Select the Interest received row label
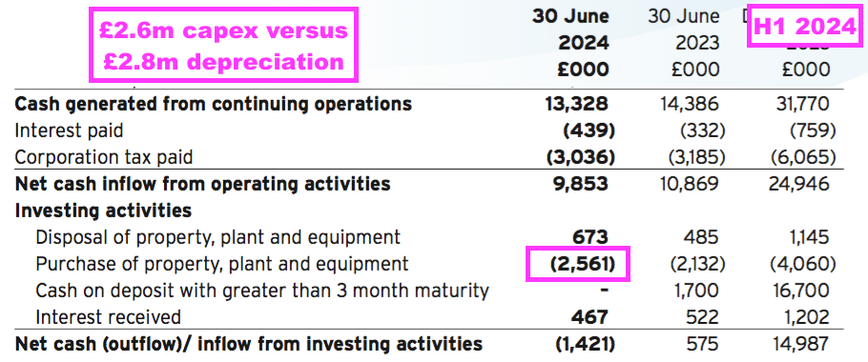Screen dimensions: 868x362 coord(108,317)
